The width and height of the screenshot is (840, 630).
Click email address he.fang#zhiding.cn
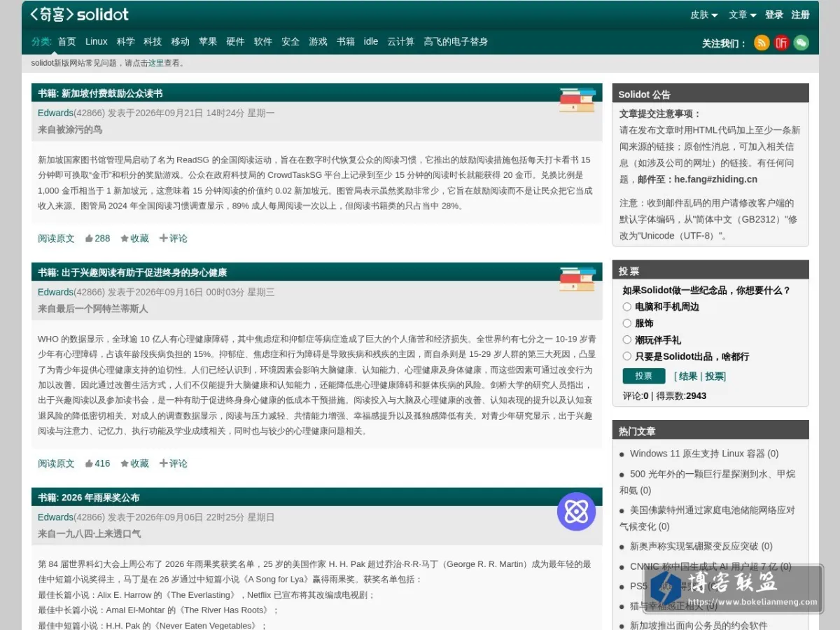point(715,179)
